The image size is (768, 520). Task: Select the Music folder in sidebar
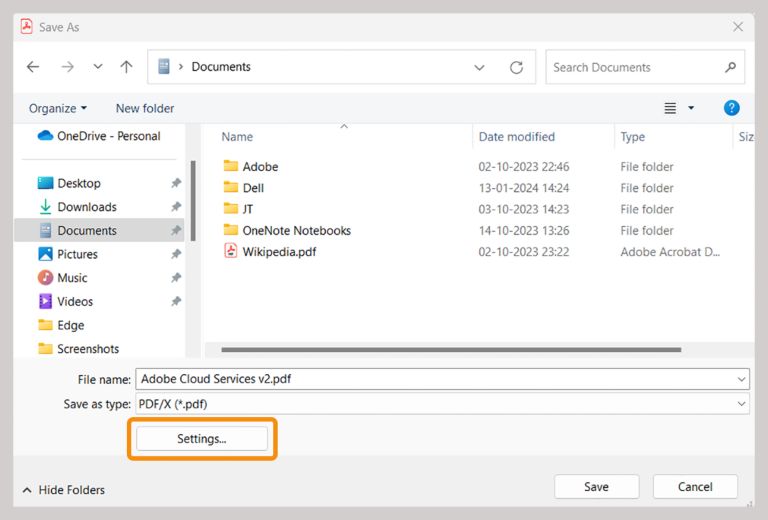[x=72, y=278]
